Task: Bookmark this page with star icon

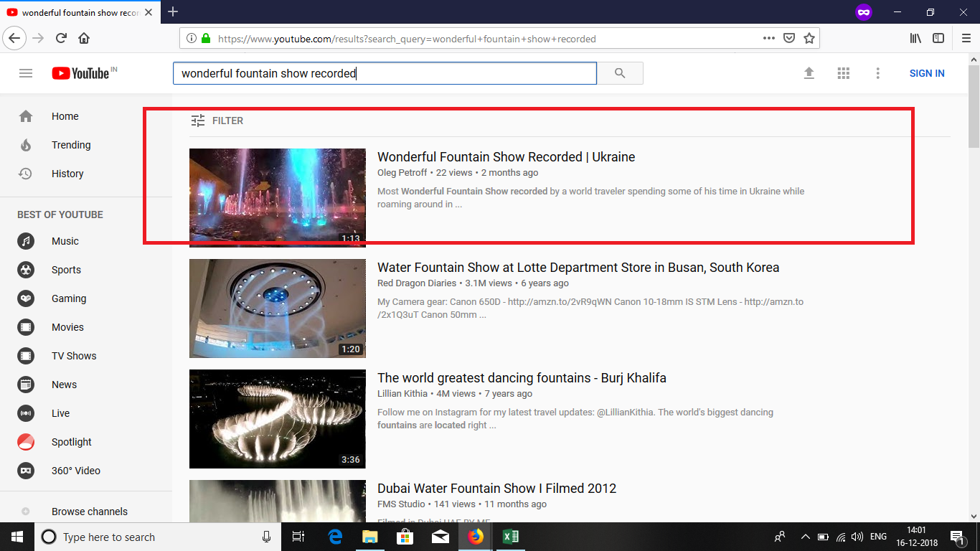Action: (x=809, y=39)
